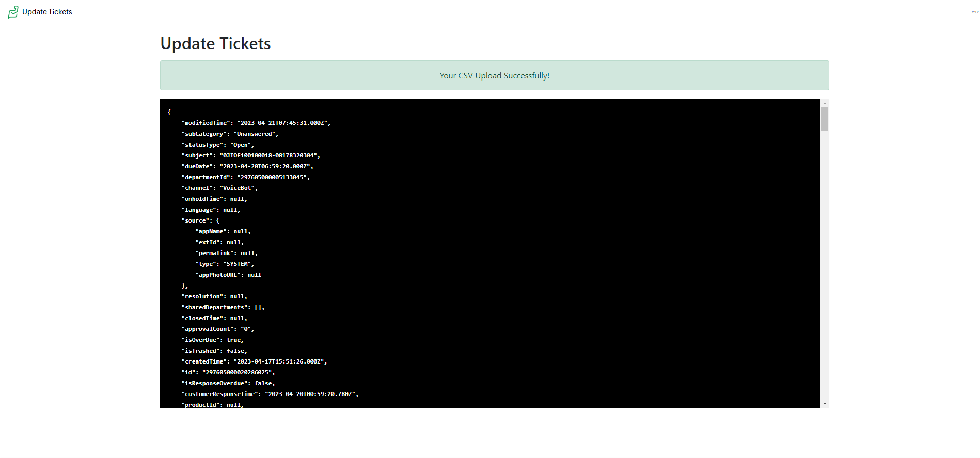Click the JSON panel scrollbar thumb
The image size is (980, 458).
coord(825,119)
